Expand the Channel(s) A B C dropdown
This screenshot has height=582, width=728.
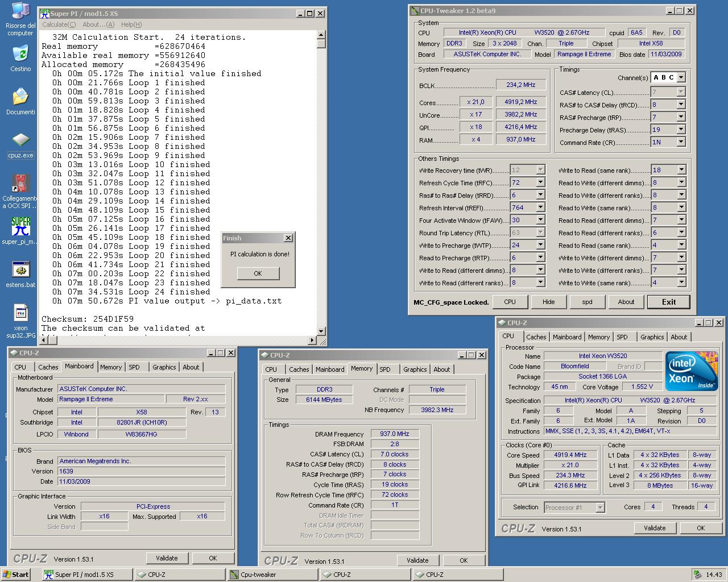pos(681,77)
